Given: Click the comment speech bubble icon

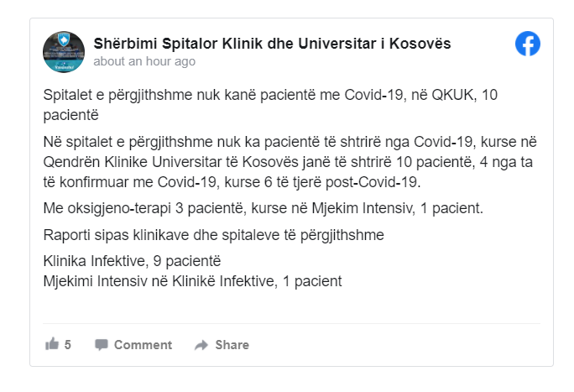Looking at the screenshot, I should click(x=102, y=344).
